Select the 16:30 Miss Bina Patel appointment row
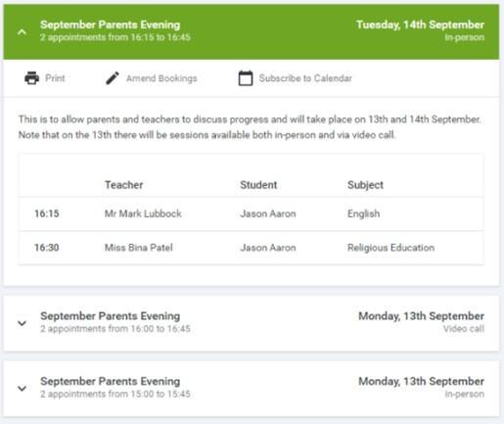Viewport: 504px width, 424px height. (252, 248)
